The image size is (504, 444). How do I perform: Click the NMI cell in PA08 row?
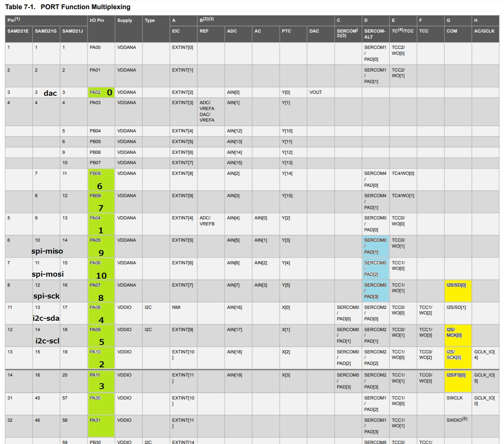pyautogui.click(x=183, y=313)
